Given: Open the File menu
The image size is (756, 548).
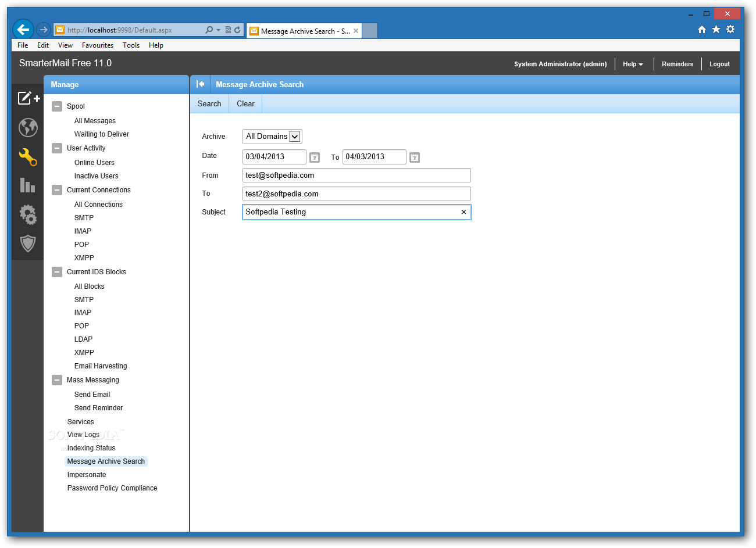Looking at the screenshot, I should (23, 45).
